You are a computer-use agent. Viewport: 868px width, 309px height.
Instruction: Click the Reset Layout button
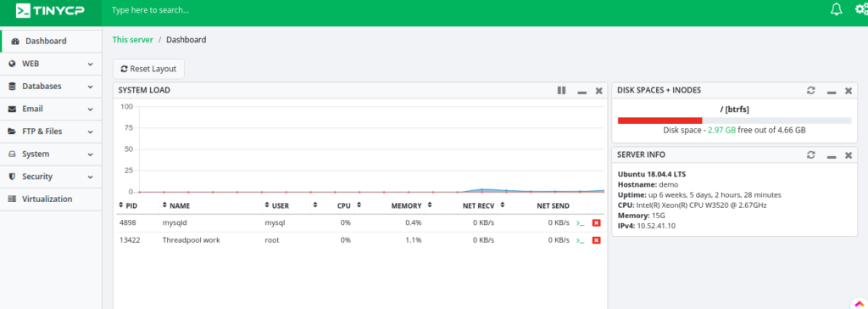148,69
